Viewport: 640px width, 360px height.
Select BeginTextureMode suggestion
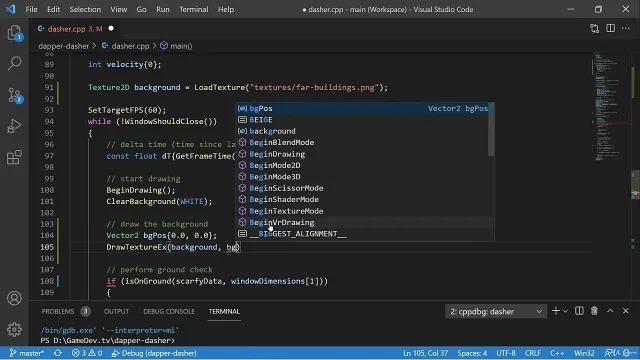tap(363, 211)
